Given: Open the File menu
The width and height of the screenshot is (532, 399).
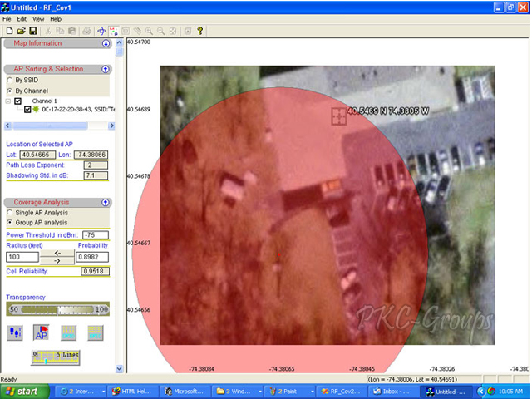Looking at the screenshot, I should point(7,19).
